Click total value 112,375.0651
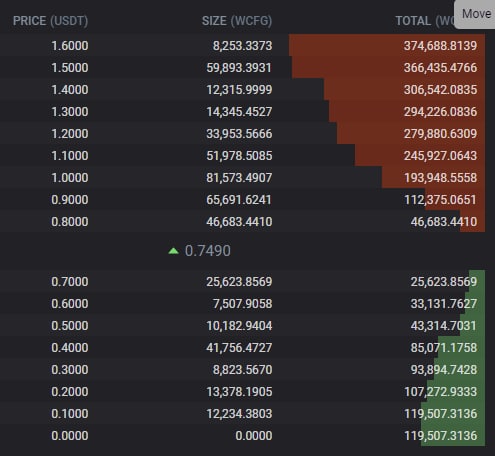The height and width of the screenshot is (456, 495). (440, 200)
